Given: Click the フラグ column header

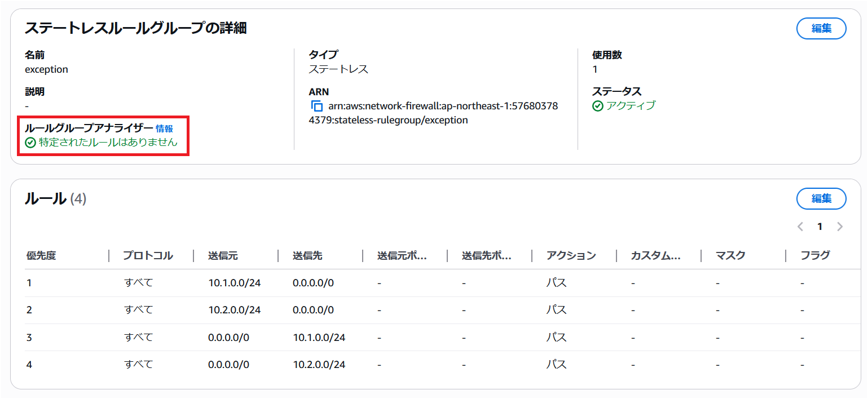Looking at the screenshot, I should click(x=815, y=255).
